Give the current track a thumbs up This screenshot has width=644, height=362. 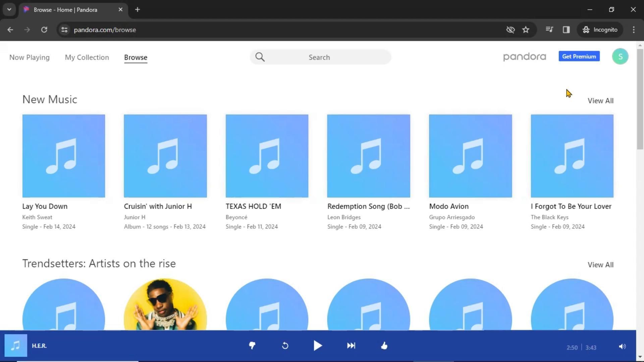point(384,346)
